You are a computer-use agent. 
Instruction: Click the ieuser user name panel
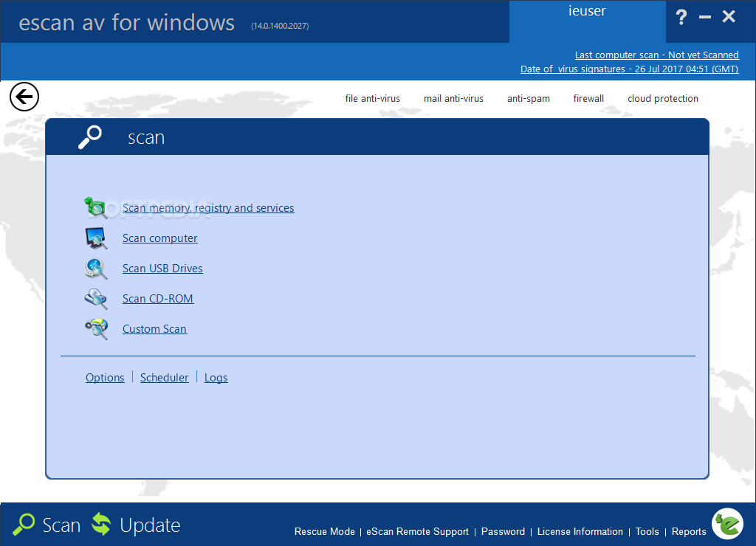[x=587, y=21]
